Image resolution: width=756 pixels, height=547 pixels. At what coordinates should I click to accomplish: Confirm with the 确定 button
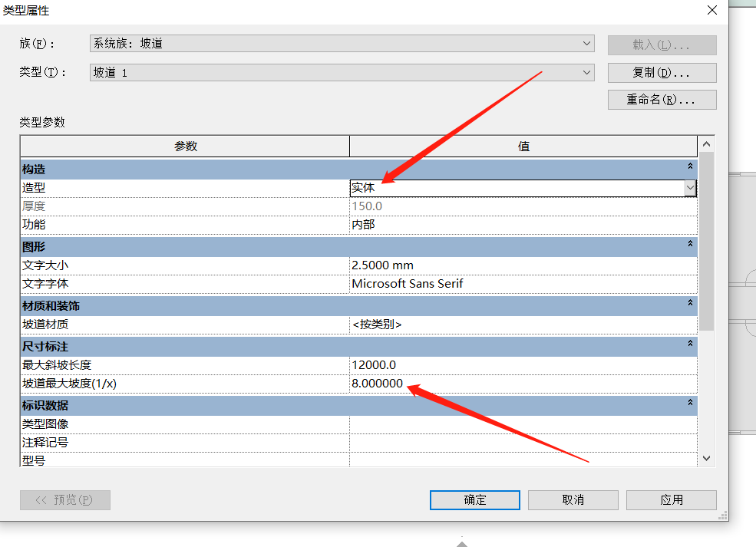[x=474, y=499]
